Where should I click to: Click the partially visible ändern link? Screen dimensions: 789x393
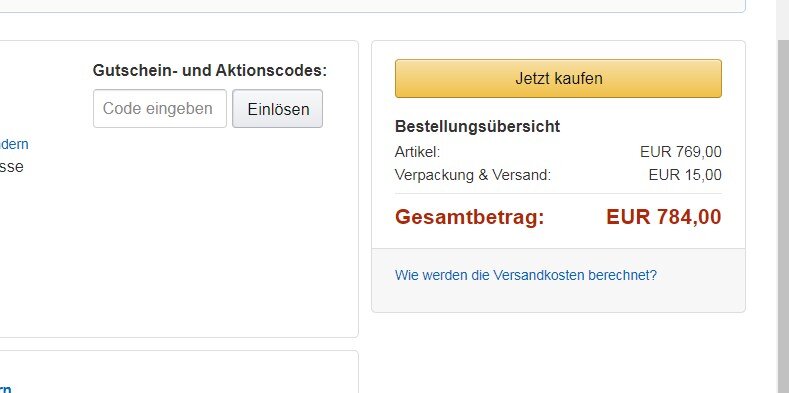(14, 144)
